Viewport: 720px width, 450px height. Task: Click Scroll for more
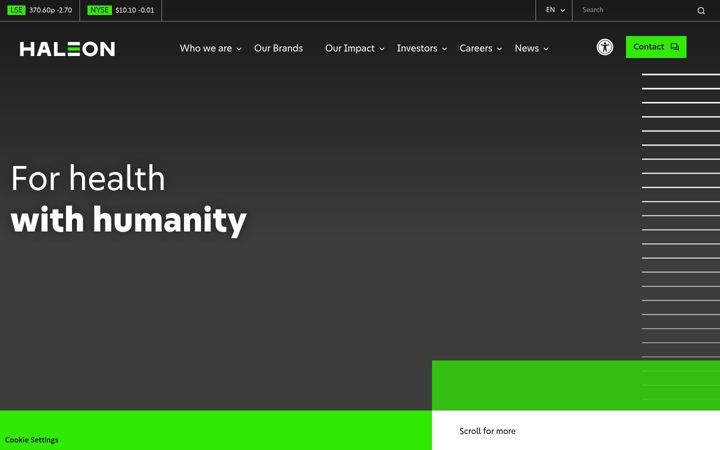click(487, 431)
